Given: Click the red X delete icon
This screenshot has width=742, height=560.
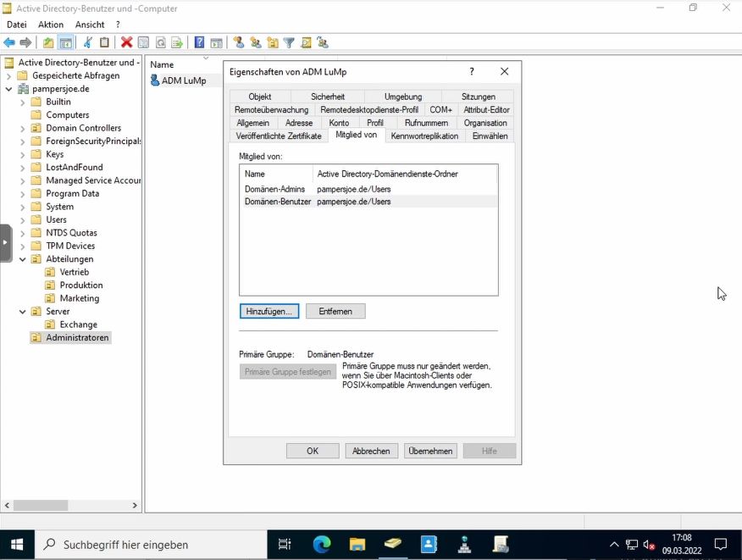Looking at the screenshot, I should click(126, 42).
